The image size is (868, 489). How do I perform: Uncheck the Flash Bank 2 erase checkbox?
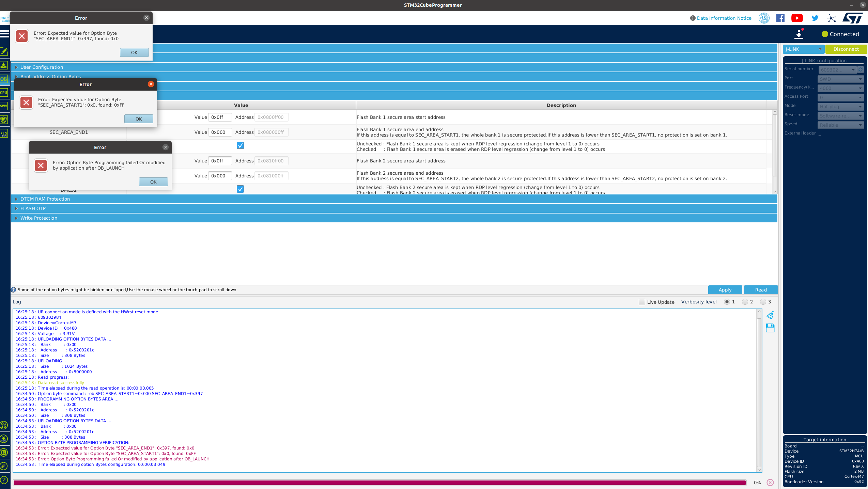(x=240, y=189)
